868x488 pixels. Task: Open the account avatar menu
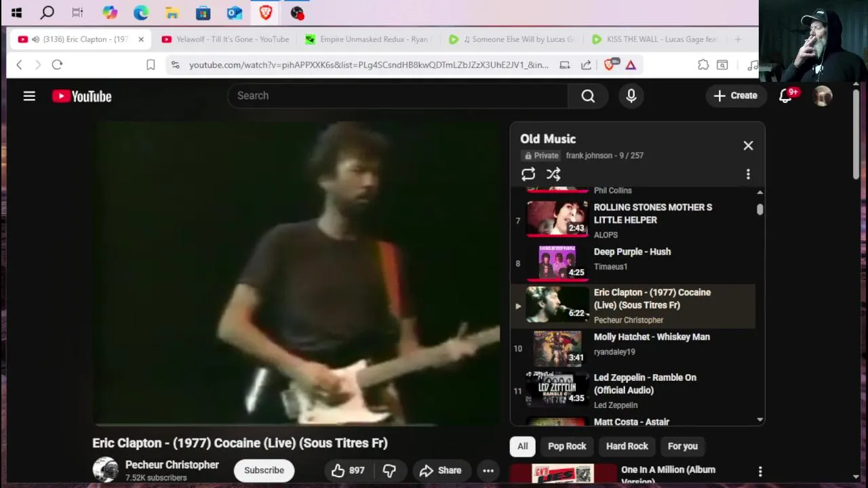(823, 96)
